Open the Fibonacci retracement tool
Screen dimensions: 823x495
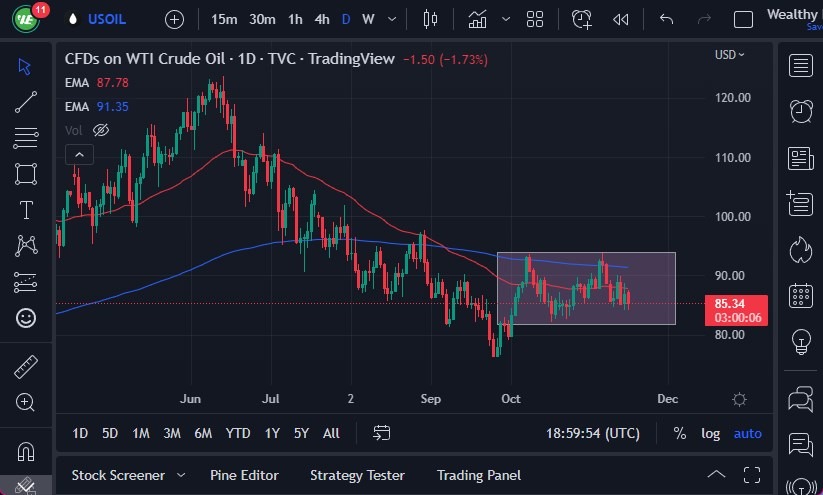point(26,137)
